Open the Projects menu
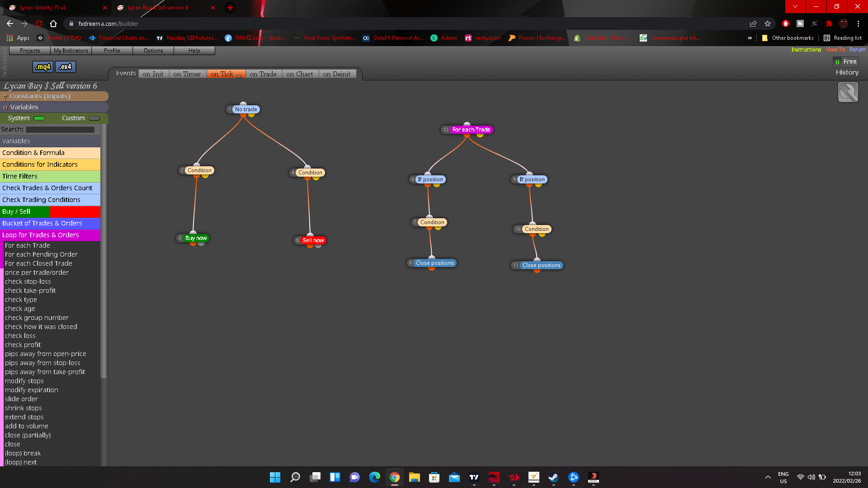This screenshot has height=488, width=868. pyautogui.click(x=30, y=51)
